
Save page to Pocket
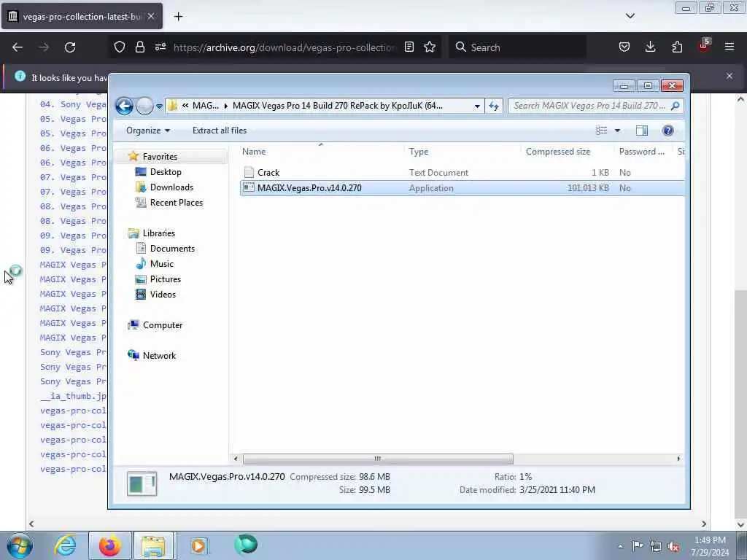coord(624,47)
